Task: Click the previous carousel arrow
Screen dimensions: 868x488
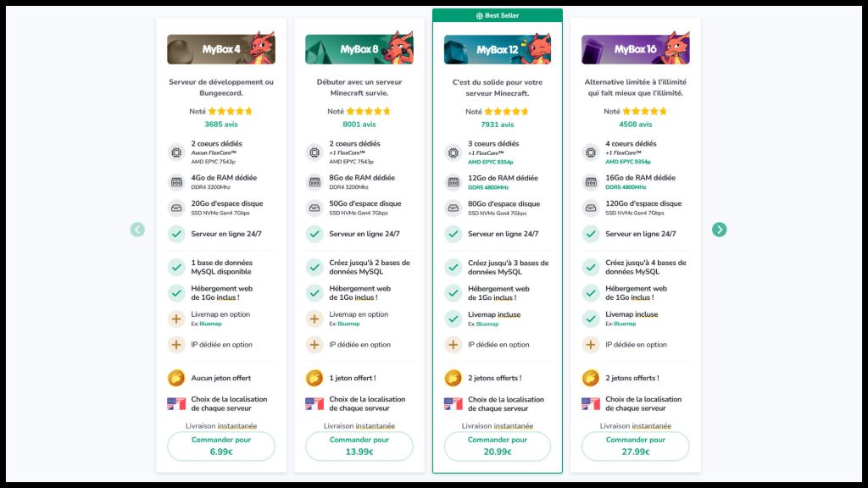Action: (x=137, y=230)
